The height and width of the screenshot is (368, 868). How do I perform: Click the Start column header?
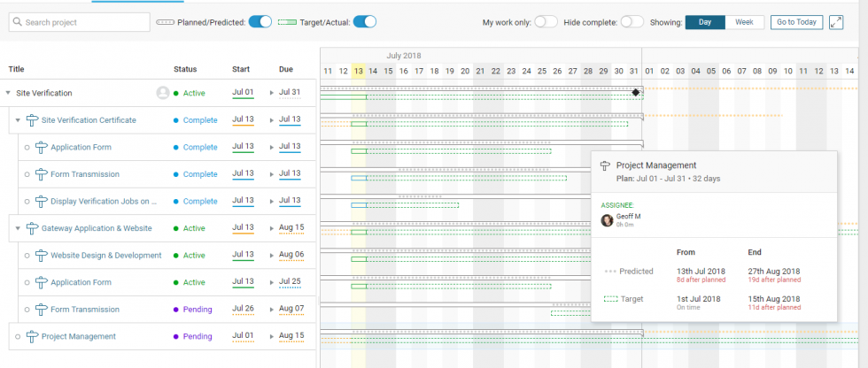(241, 69)
